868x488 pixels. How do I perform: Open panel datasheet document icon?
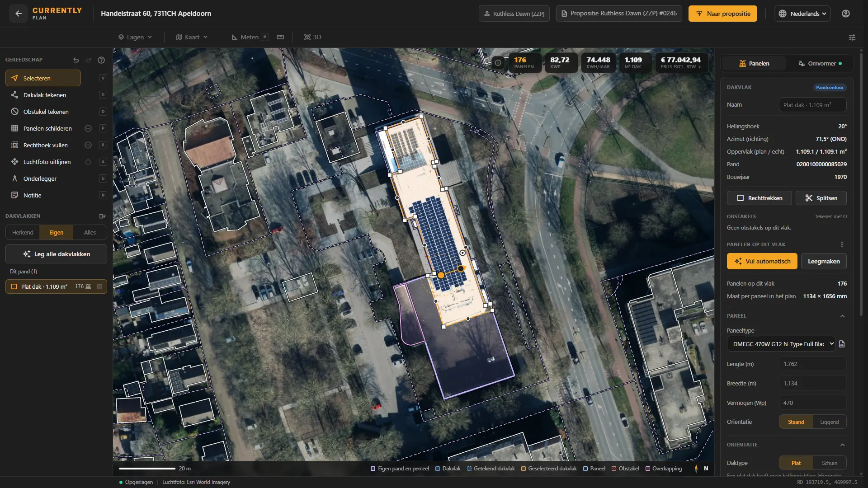tap(842, 344)
